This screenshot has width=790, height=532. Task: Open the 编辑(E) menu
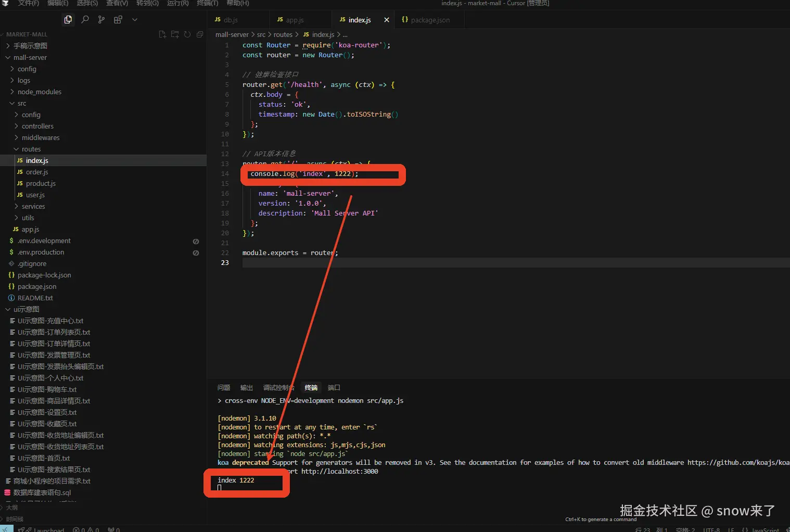coord(58,3)
